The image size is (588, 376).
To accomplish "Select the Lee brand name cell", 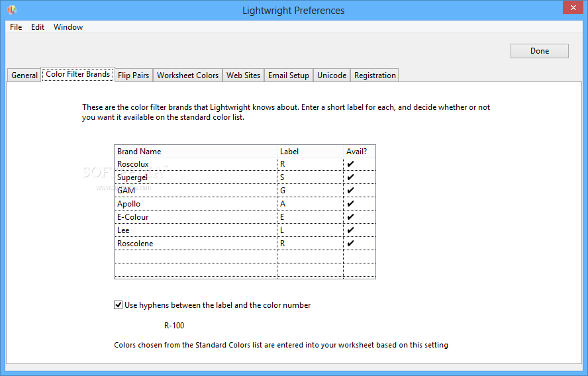I will click(196, 230).
